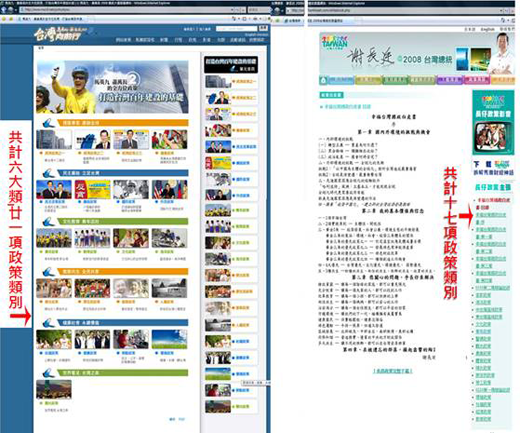Click the 台灣向前行 site logo
Image resolution: width=520 pixels, height=433 pixels.
coord(63,34)
